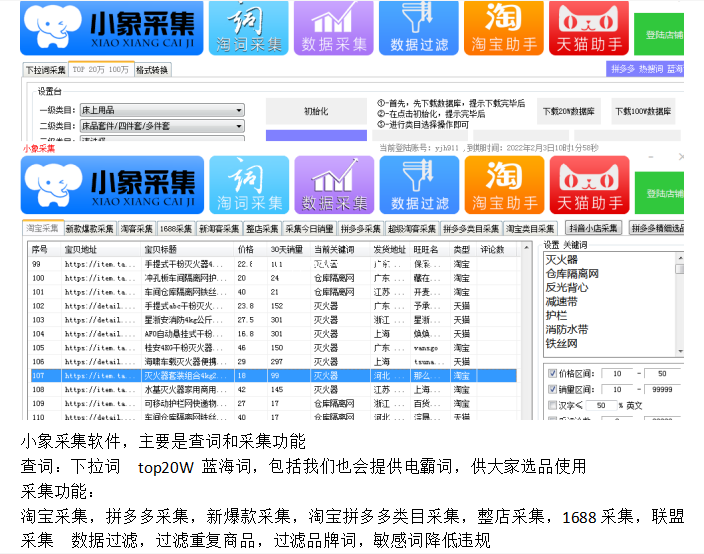Click 价格区间 minimum field showing 10
The width and height of the screenshot is (704, 554).
pos(618,374)
